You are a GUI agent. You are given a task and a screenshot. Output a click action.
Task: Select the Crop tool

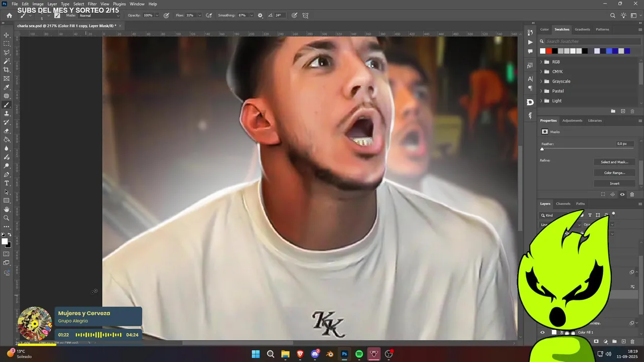coord(7,70)
